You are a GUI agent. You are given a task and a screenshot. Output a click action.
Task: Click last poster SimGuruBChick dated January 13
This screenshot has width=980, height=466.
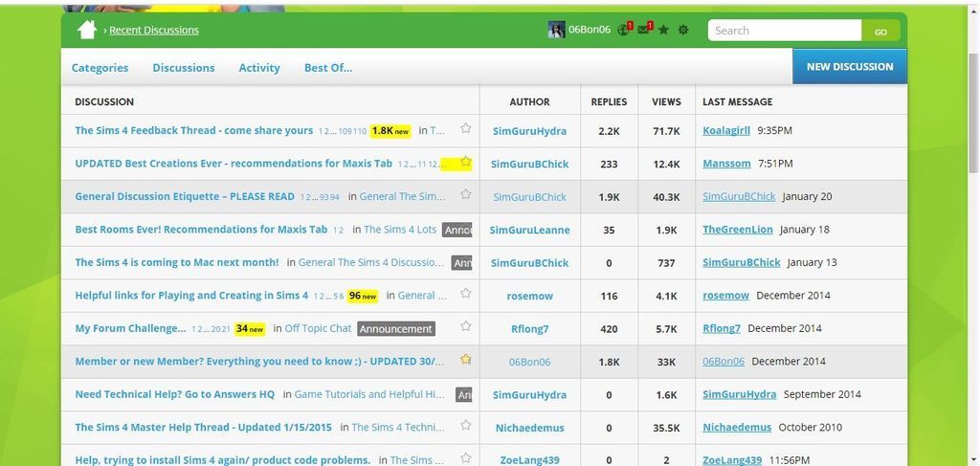point(742,262)
